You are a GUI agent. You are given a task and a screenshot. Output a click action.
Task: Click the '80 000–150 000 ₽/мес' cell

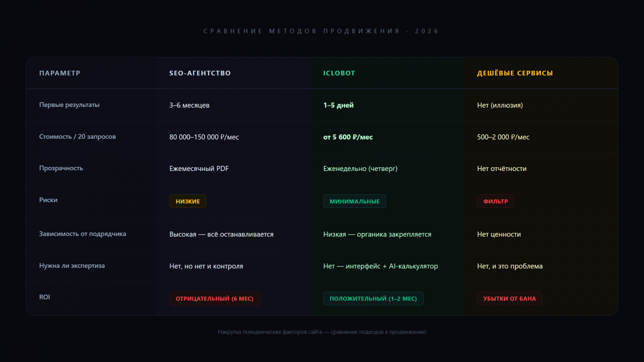point(204,137)
